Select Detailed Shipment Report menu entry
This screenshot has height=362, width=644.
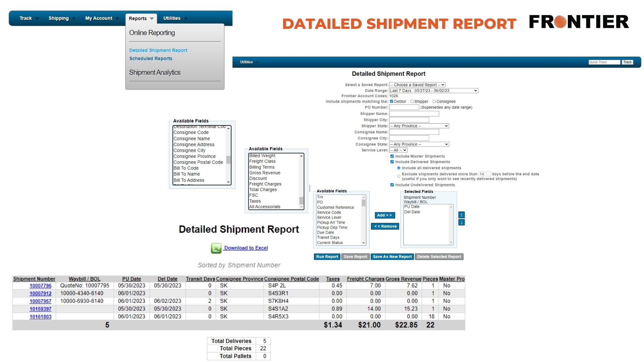coord(158,50)
